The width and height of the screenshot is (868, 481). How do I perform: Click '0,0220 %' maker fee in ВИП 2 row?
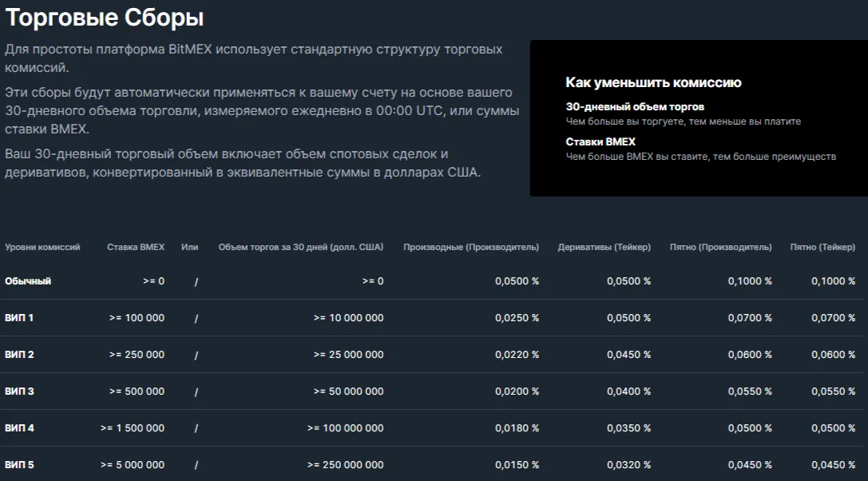click(517, 354)
